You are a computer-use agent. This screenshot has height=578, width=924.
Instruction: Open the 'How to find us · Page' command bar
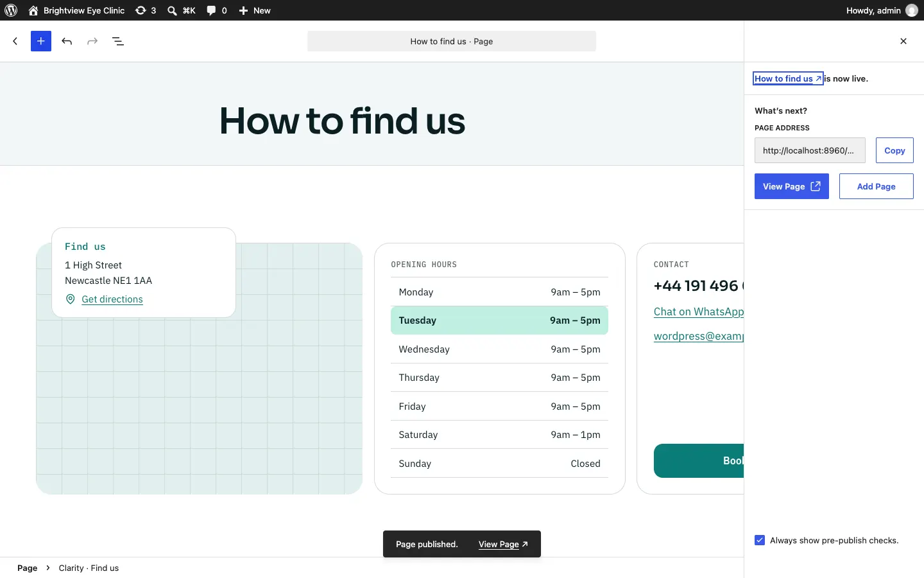[452, 41]
